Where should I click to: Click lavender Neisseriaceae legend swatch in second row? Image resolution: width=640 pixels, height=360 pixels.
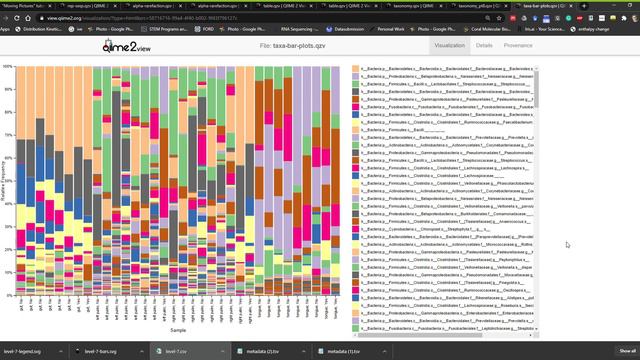point(356,76)
